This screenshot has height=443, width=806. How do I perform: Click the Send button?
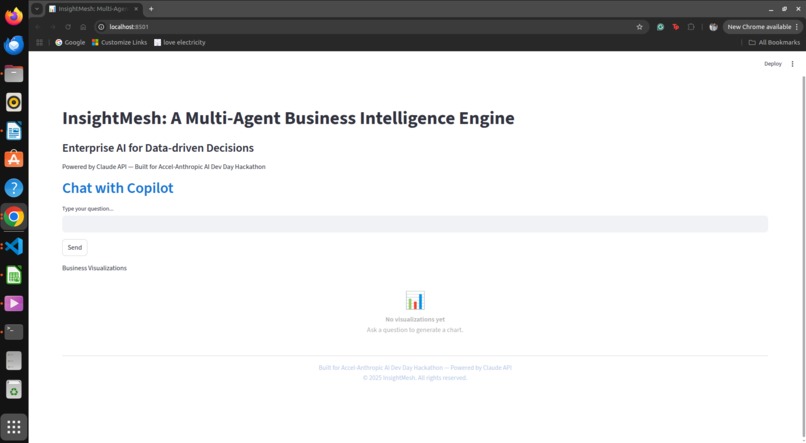75,247
